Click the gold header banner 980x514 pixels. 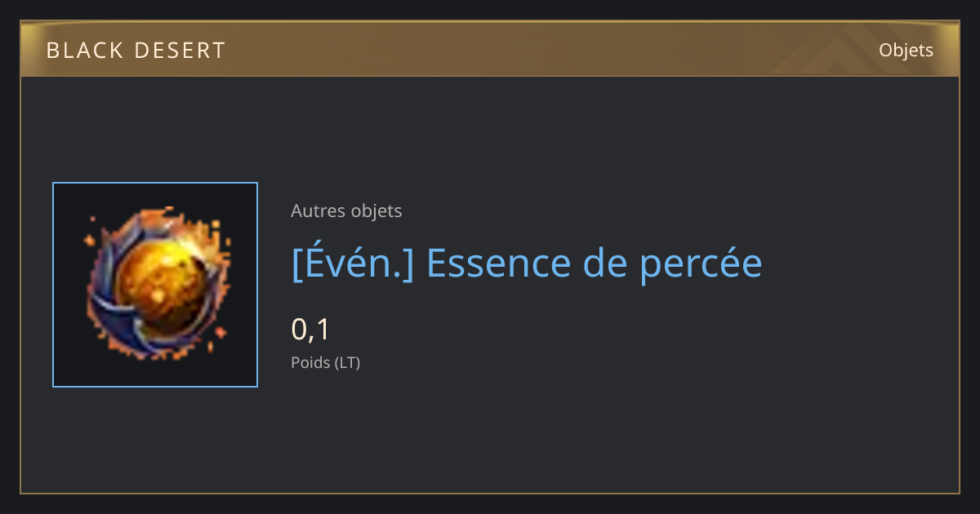coord(490,49)
